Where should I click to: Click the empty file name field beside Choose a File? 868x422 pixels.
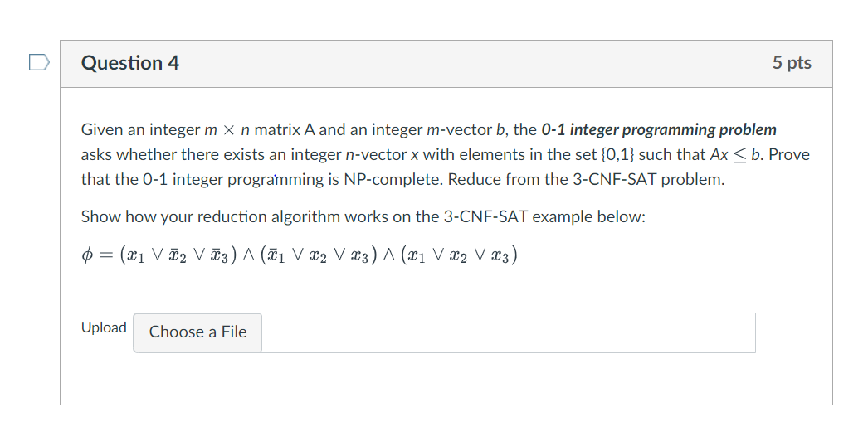point(508,332)
